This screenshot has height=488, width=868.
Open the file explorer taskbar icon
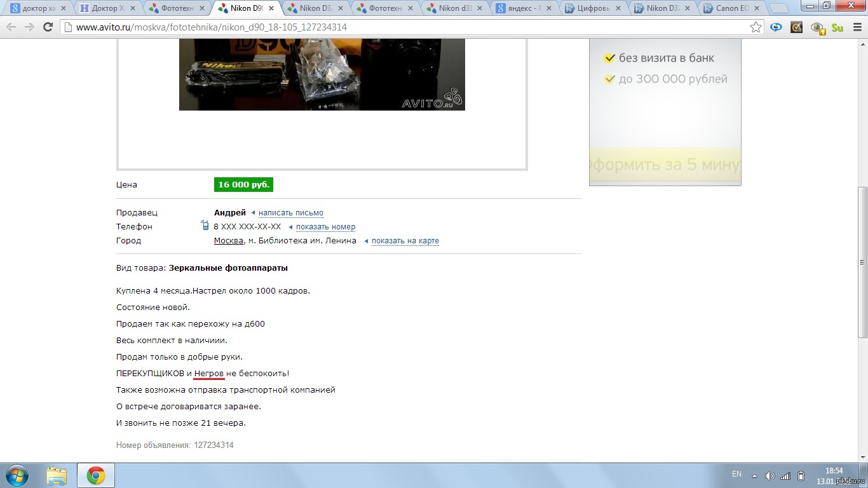coord(57,475)
